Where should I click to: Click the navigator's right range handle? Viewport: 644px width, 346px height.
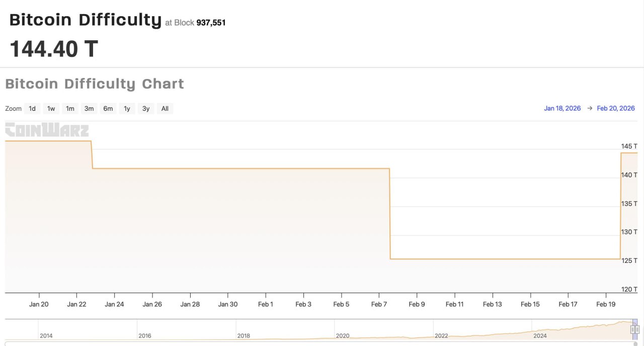pos(637,329)
